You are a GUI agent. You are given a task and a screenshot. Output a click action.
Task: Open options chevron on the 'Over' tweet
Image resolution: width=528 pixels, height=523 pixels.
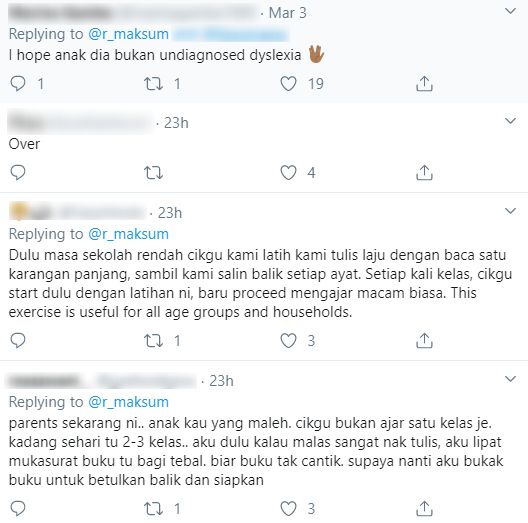pos(510,121)
